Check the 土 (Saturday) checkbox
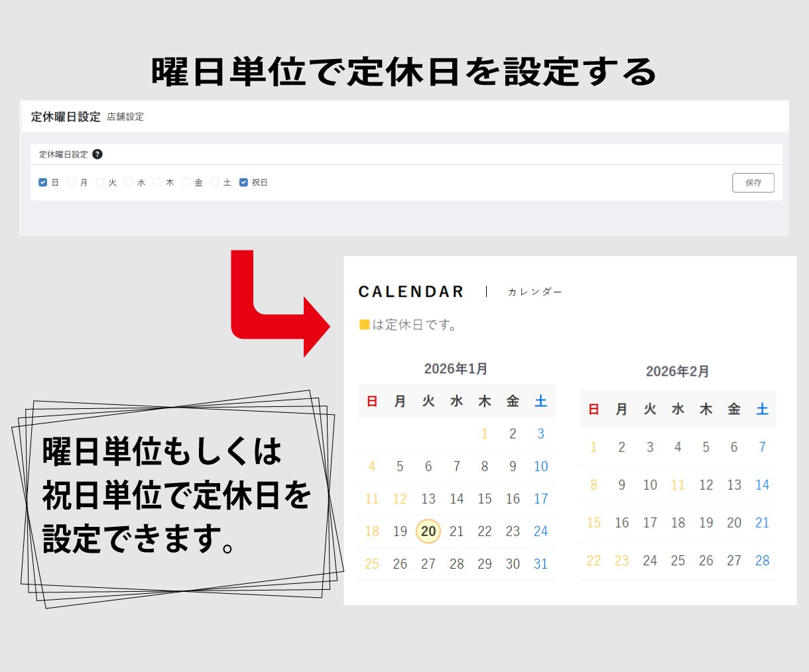The height and width of the screenshot is (672, 809). tap(215, 182)
